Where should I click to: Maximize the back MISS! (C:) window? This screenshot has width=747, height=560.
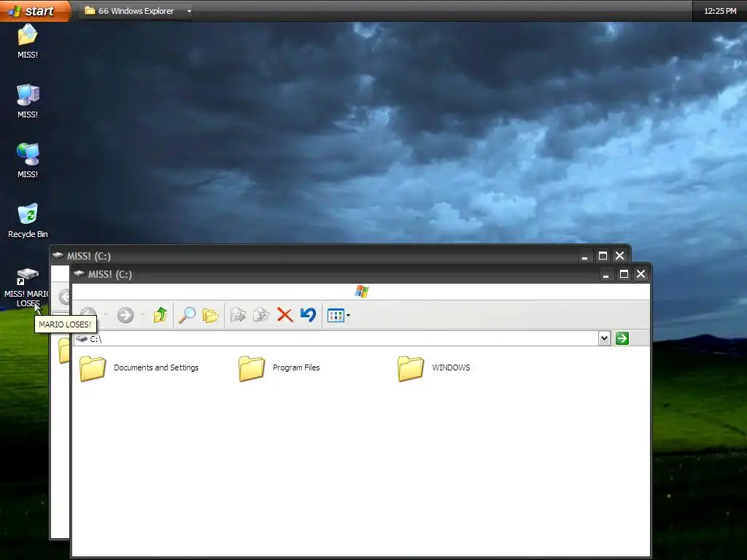[x=603, y=256]
